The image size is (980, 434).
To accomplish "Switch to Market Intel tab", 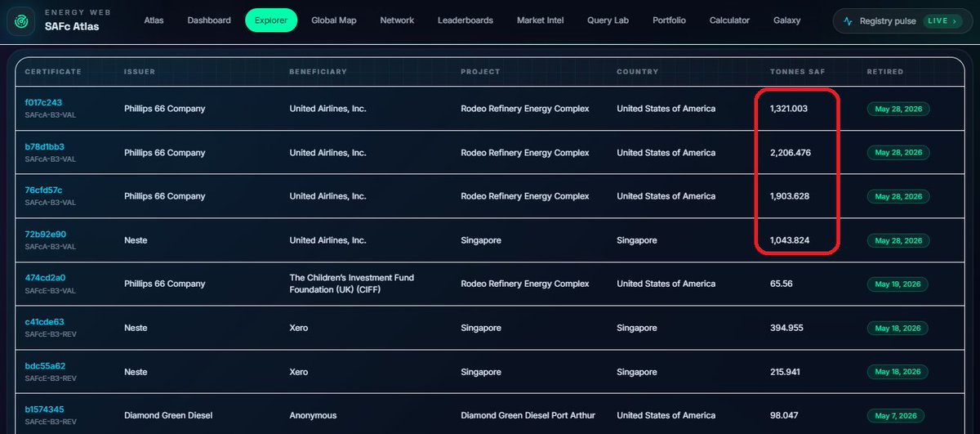I will point(540,20).
